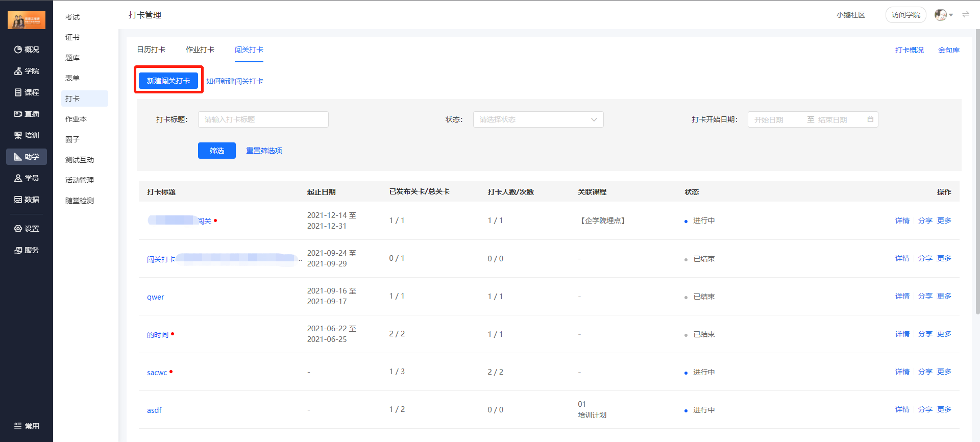This screenshot has width=980, height=442.
Task: Open 更多 options for the qwer row
Action: 944,296
